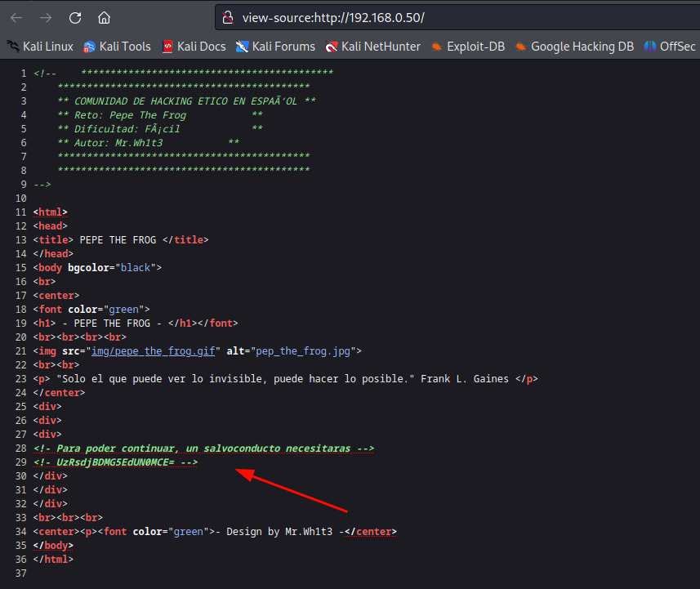Click the 'Design by Mr.Wh1t3' line
700x589 pixels.
point(215,531)
